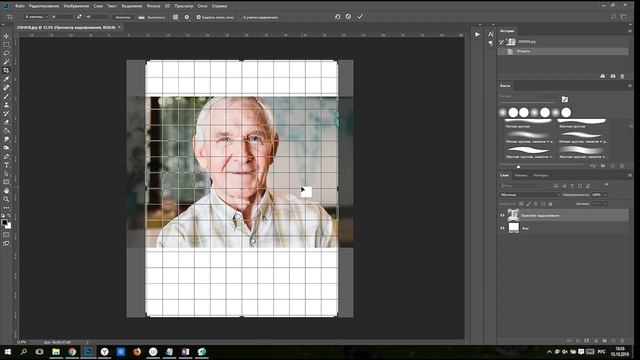Viewport: 640px width, 360px height.
Task: Open layer blend mode dropdown
Action: pyautogui.click(x=529, y=195)
